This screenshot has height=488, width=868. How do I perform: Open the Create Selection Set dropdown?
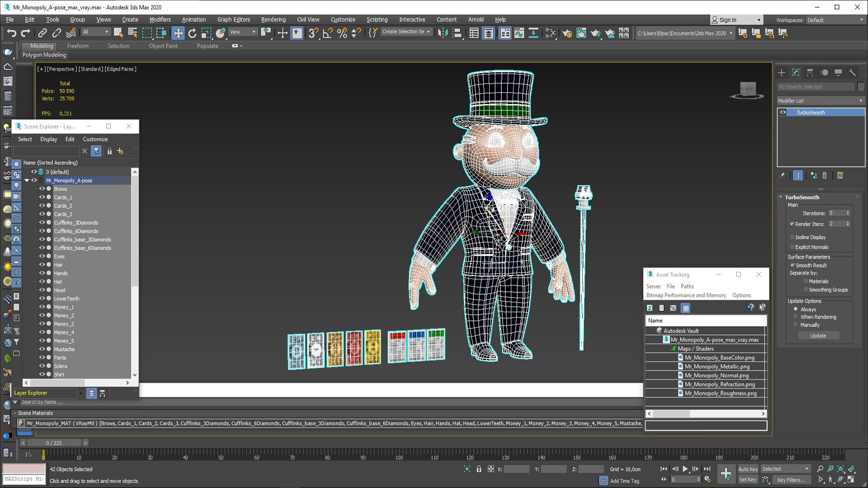click(406, 32)
